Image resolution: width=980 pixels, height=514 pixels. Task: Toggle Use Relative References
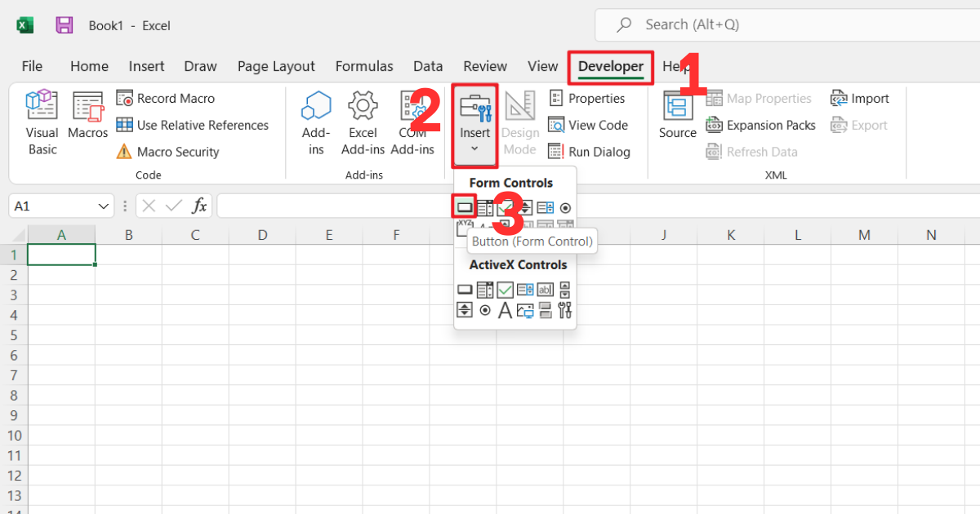pyautogui.click(x=192, y=125)
